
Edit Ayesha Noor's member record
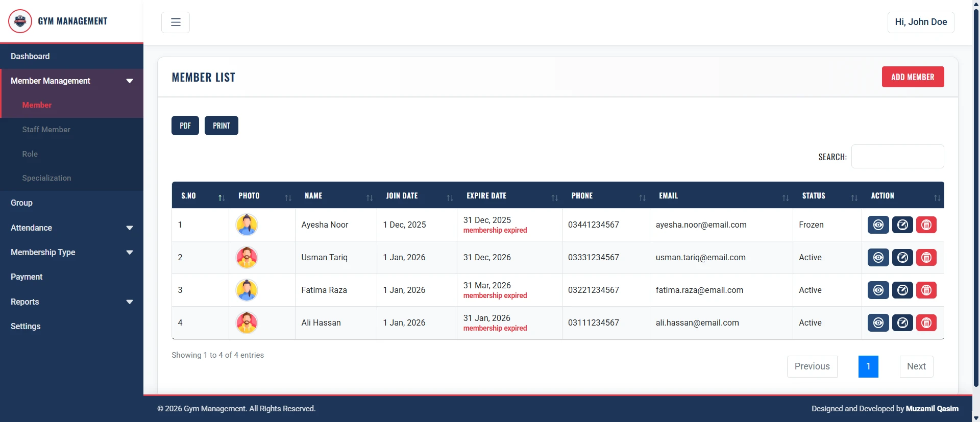[902, 225]
